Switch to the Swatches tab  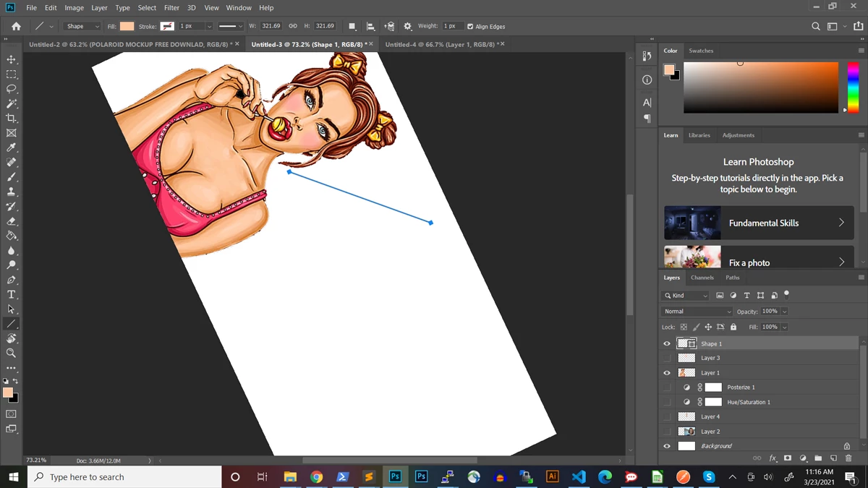[701, 51]
